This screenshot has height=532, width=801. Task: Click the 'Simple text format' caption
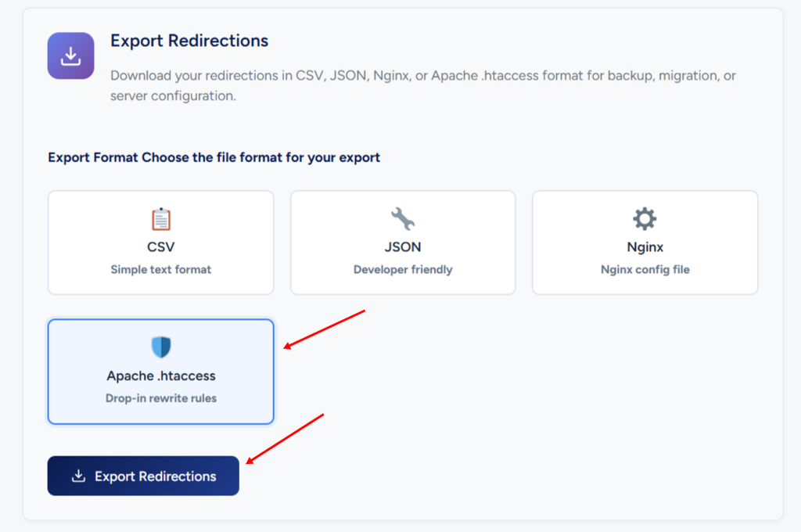[x=161, y=269]
